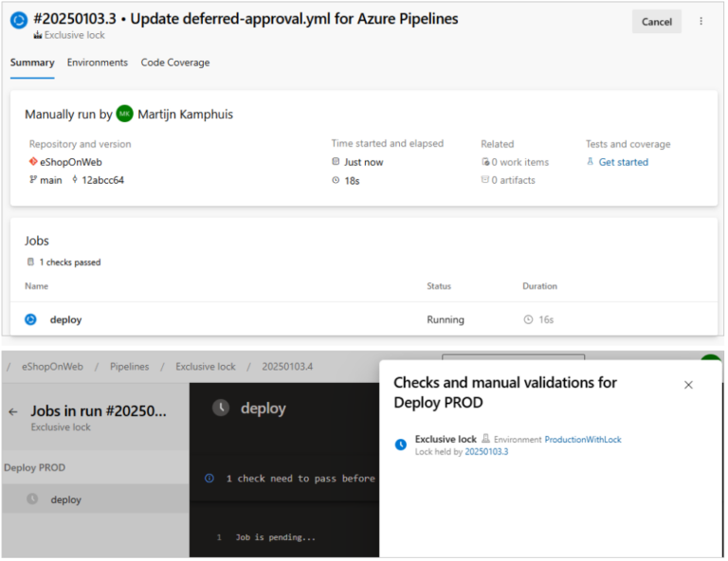Click the environment icon beside Environment label
Image resolution: width=728 pixels, height=561 pixels.
[x=485, y=439]
